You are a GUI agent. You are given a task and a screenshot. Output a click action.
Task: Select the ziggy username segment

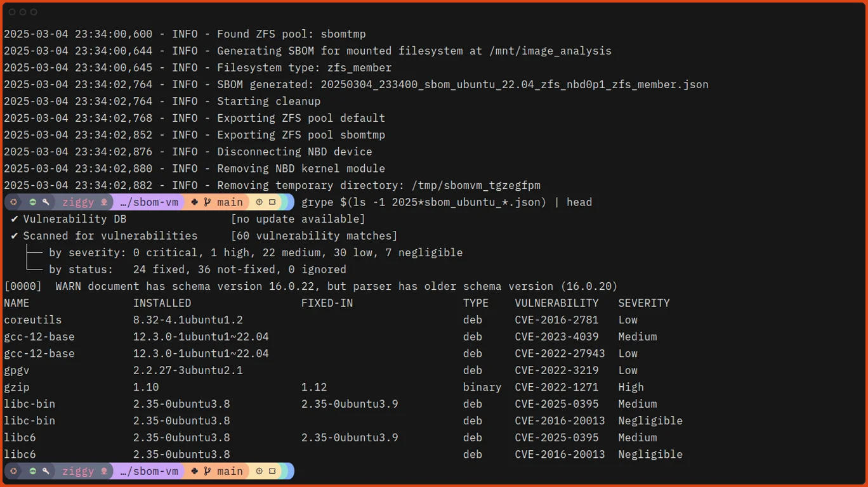click(x=77, y=202)
